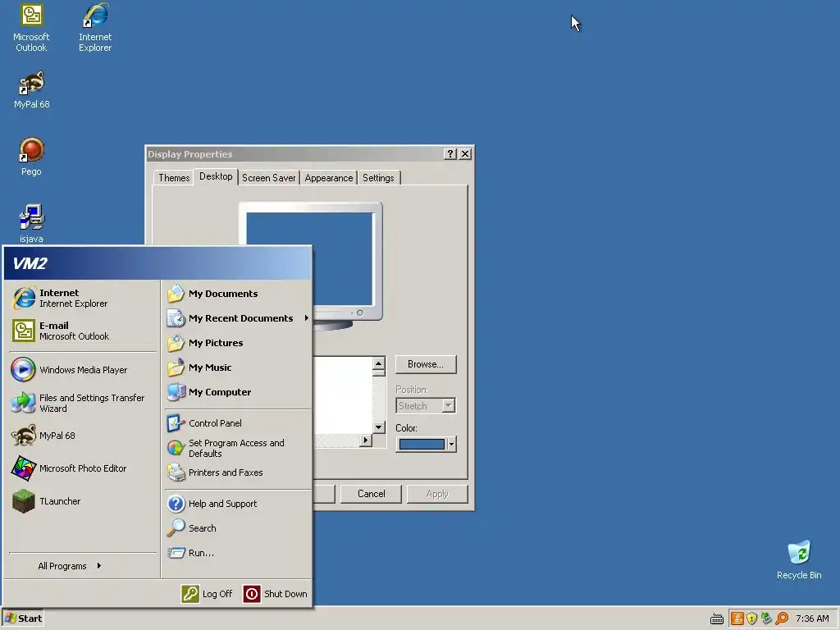Open My Computer from Start menu
Image resolution: width=840 pixels, height=630 pixels.
click(238, 392)
